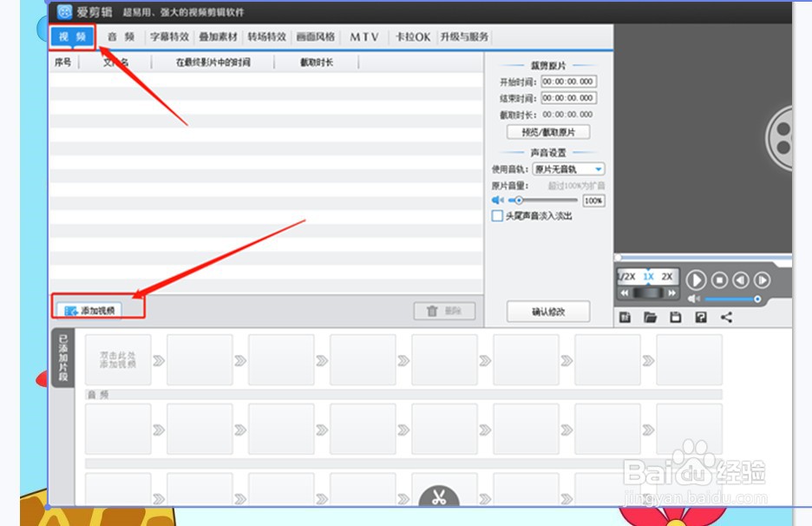Open the 转场特效 tab
Viewport: 812px width, 526px height.
coord(266,36)
